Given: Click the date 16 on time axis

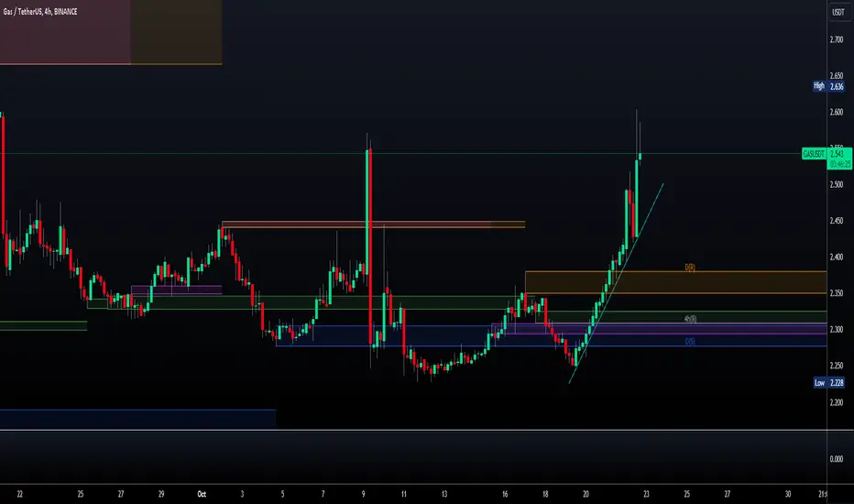Looking at the screenshot, I should (x=505, y=494).
